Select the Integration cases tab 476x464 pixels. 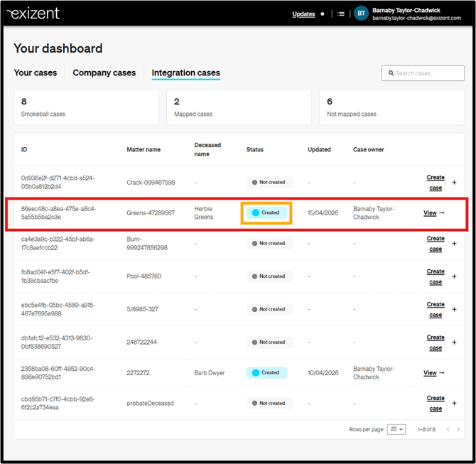click(186, 72)
